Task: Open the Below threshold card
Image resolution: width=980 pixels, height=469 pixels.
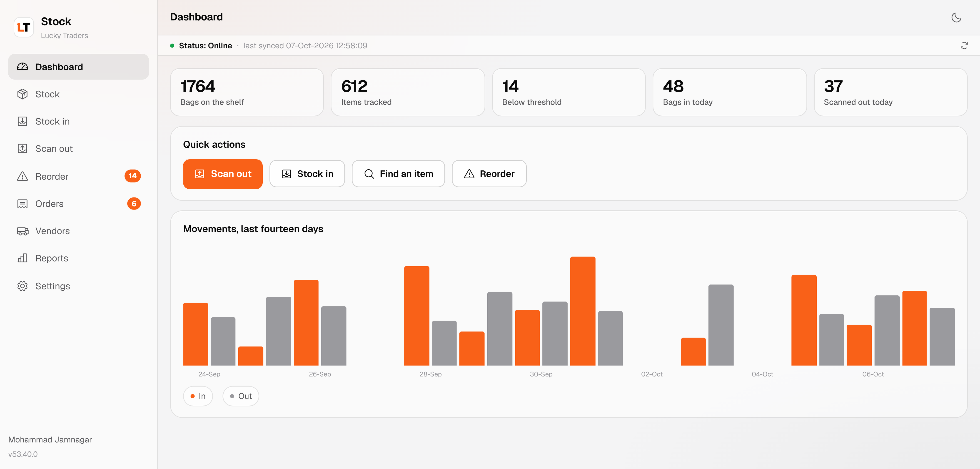Action: (x=569, y=92)
